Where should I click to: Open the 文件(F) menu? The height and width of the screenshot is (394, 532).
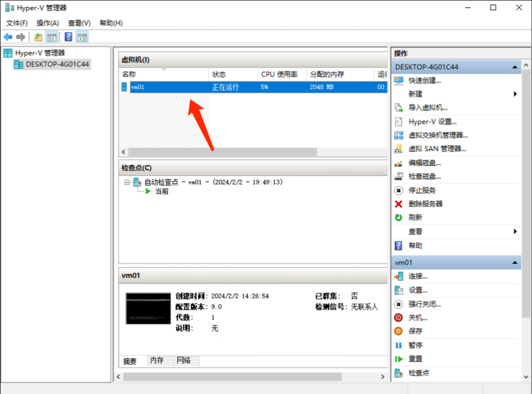tap(16, 23)
